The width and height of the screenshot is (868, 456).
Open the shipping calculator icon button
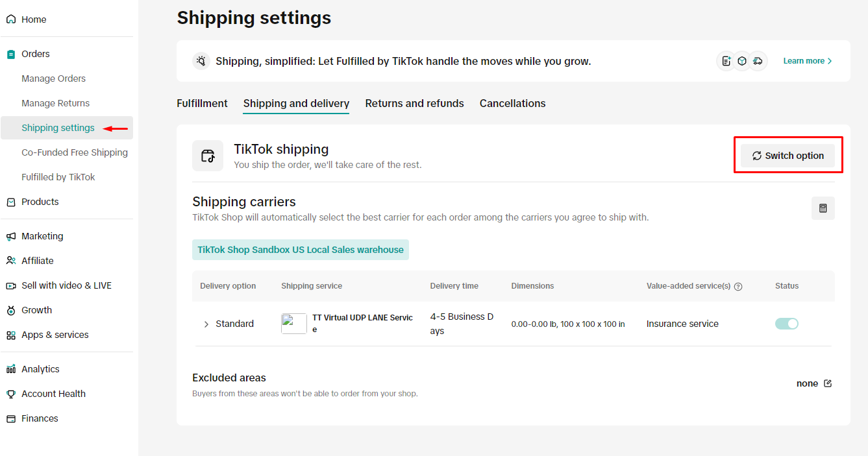pyautogui.click(x=823, y=208)
